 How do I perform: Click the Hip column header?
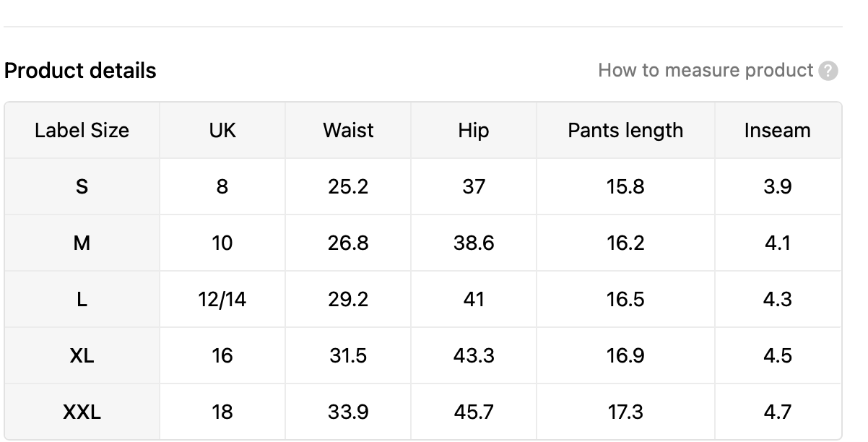click(474, 130)
